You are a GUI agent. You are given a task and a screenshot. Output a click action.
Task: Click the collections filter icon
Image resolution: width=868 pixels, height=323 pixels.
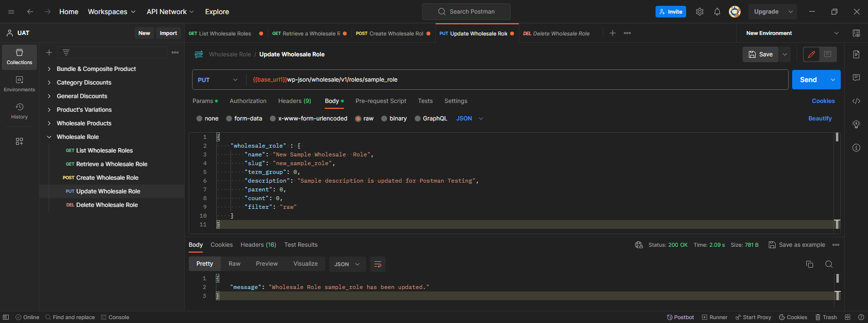point(66,52)
